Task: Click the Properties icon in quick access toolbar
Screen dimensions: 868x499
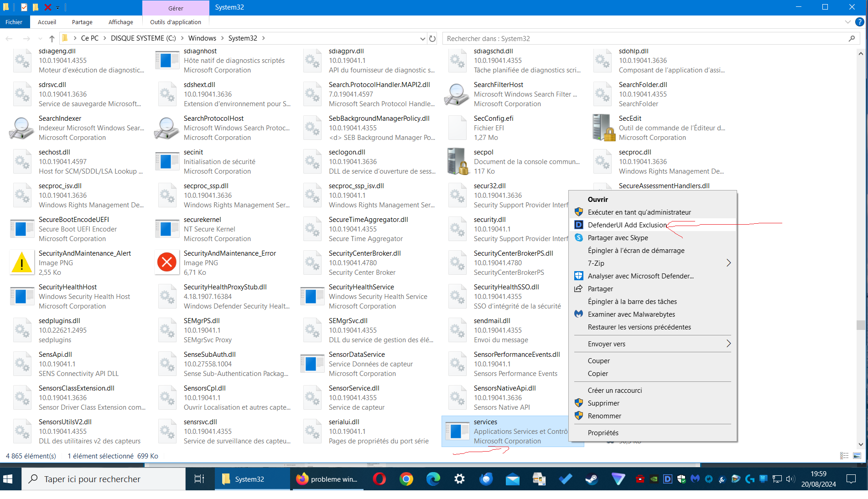Action: pyautogui.click(x=24, y=7)
